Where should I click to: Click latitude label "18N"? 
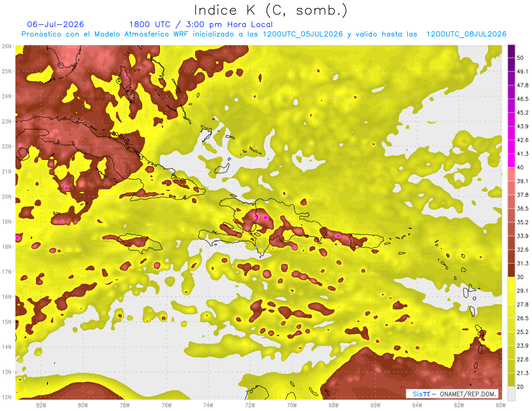[x=6, y=247]
